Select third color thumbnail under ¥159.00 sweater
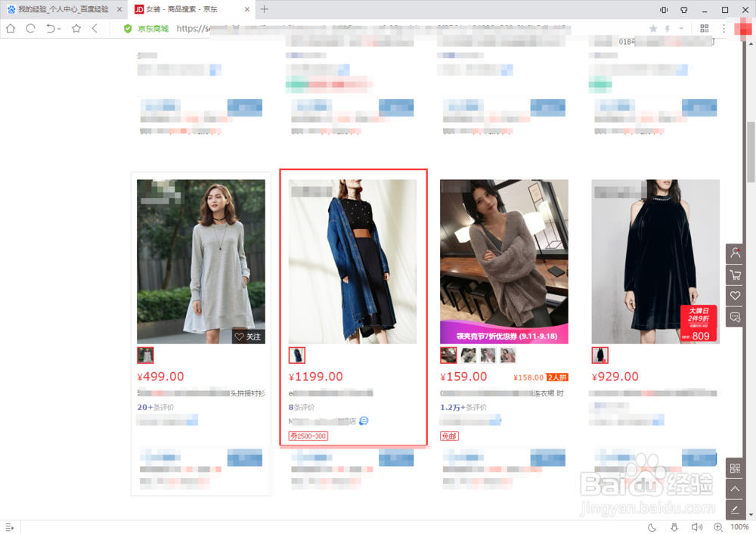This screenshot has width=756, height=534. (x=488, y=355)
